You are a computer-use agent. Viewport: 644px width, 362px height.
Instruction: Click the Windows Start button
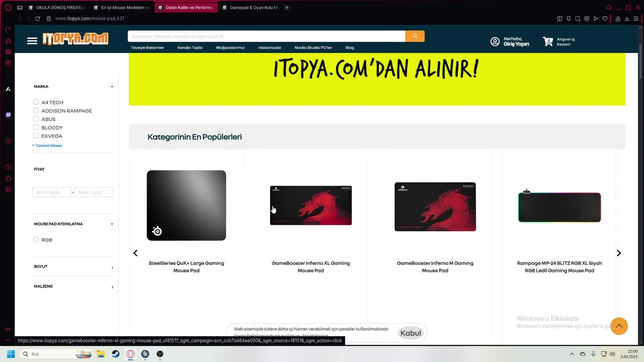pyautogui.click(x=11, y=354)
